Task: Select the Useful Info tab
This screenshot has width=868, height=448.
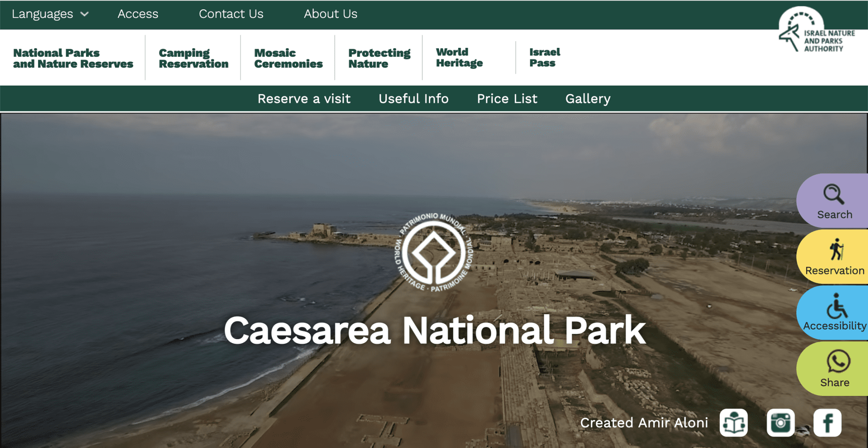Action: coord(414,99)
